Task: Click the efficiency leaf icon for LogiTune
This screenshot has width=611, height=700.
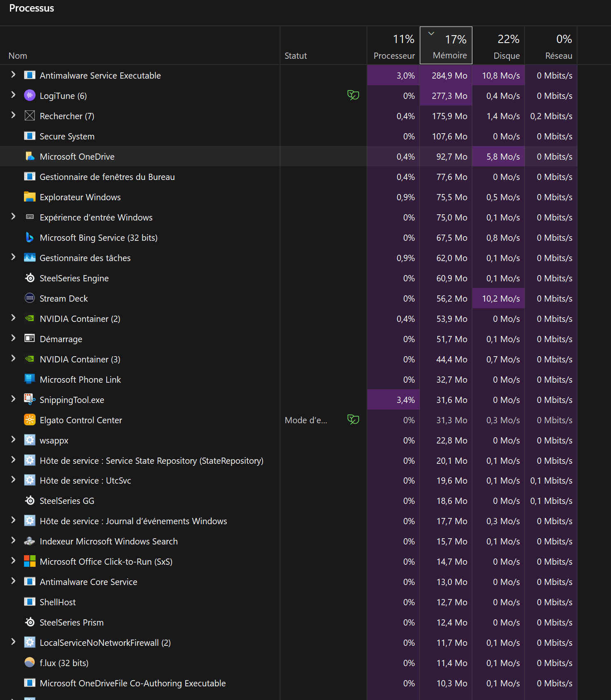Action: pyautogui.click(x=353, y=96)
